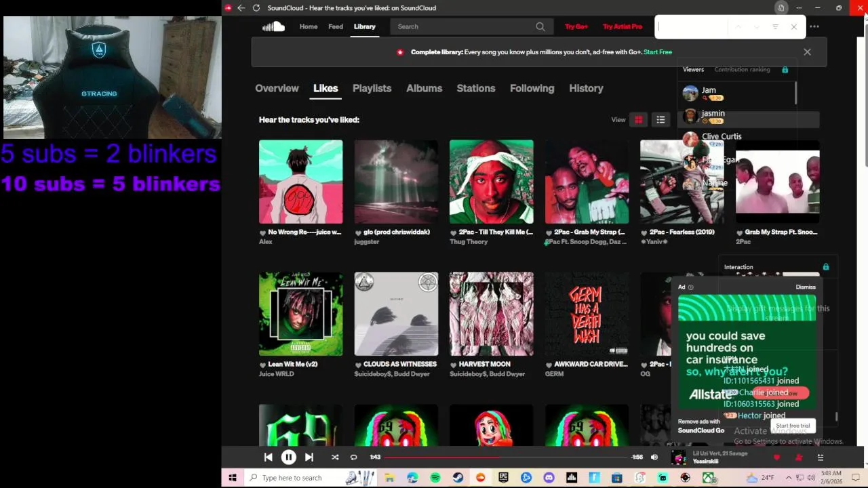This screenshot has width=868, height=488.
Task: Click the Try Artist Pro link
Action: coord(623,26)
